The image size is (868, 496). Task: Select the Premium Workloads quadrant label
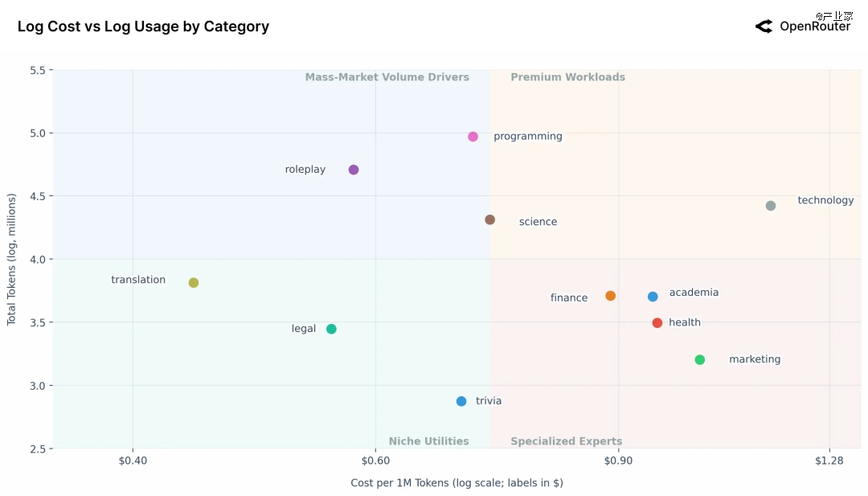(567, 78)
